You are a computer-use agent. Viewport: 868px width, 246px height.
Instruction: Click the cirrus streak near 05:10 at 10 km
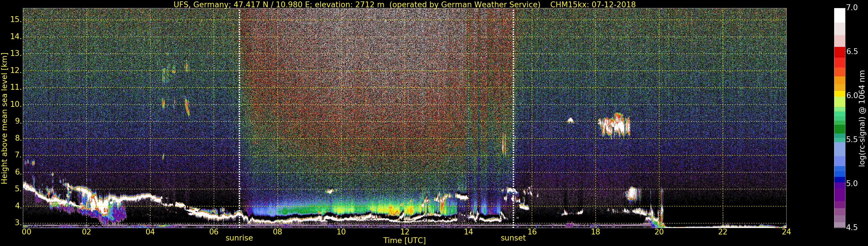(187, 107)
